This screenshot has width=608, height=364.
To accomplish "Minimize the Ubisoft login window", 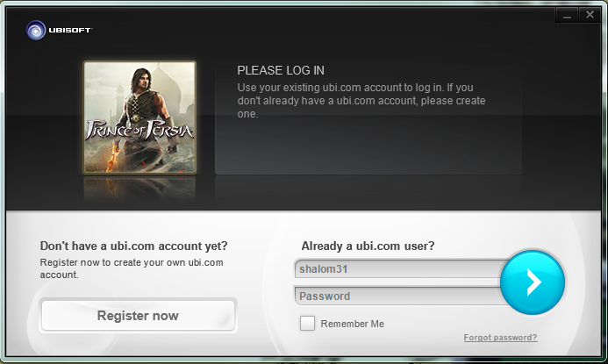I will point(567,15).
